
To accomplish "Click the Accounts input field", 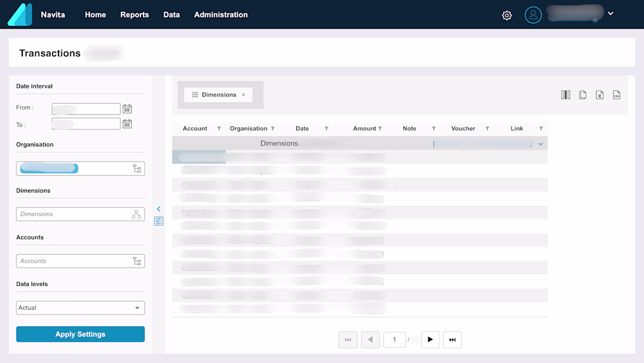I will coord(81,261).
